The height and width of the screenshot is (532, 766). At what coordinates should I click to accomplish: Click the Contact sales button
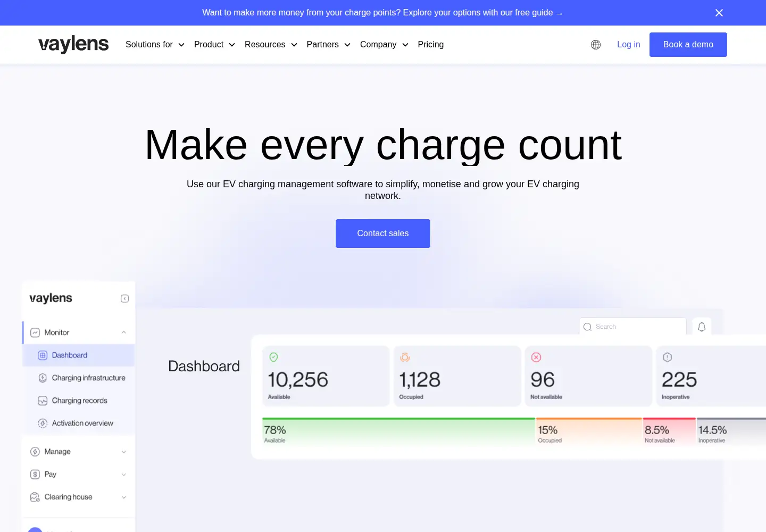(383, 234)
